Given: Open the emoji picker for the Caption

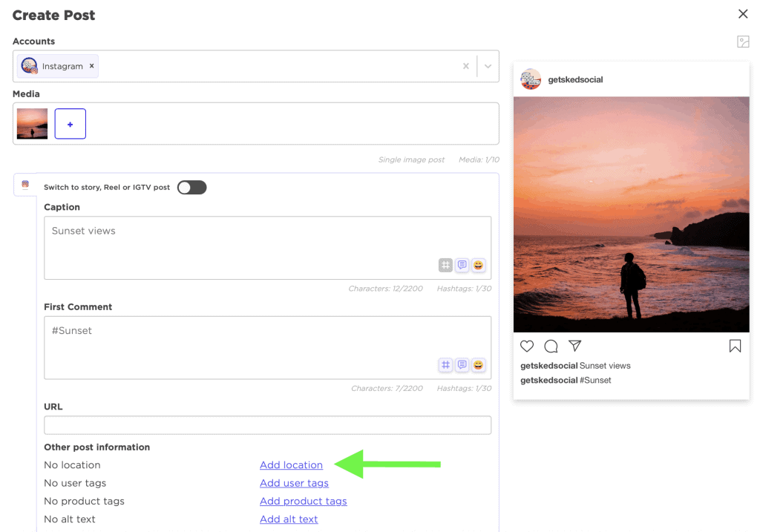Looking at the screenshot, I should 478,265.
